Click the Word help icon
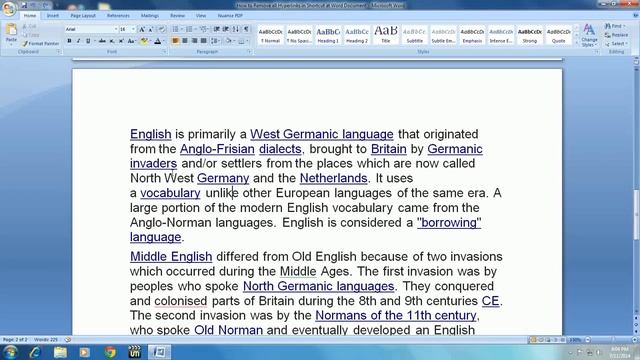The width and height of the screenshot is (640, 360). [635, 16]
